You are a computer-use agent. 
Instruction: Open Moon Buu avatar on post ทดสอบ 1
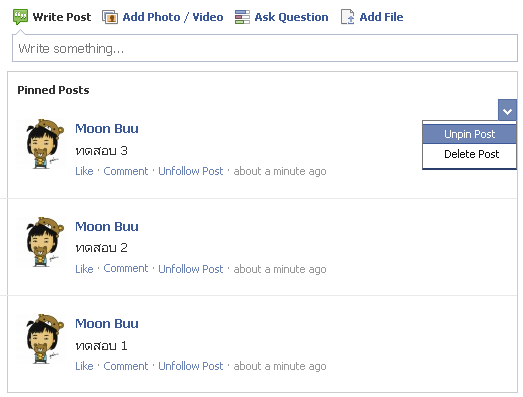(x=41, y=339)
